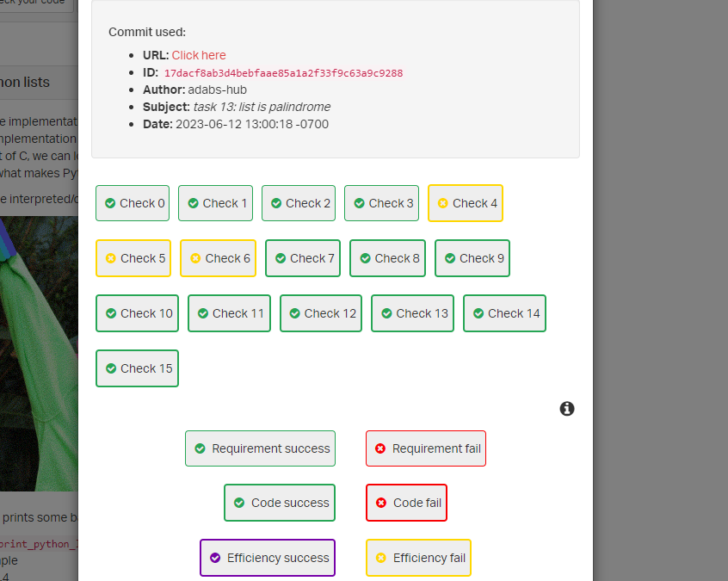Open the Check 7 result
This screenshot has height=581, width=728.
point(303,258)
